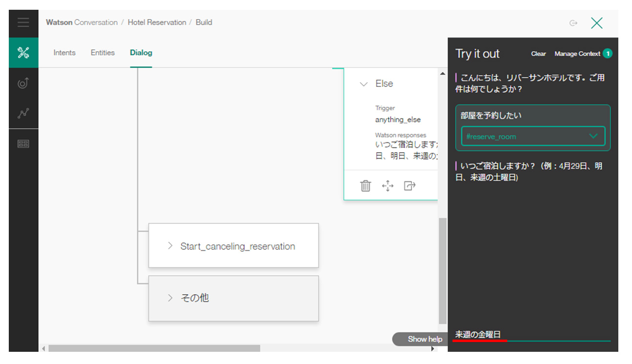The width and height of the screenshot is (632, 364).
Task: Collapse the Else node chevron
Action: point(363,84)
